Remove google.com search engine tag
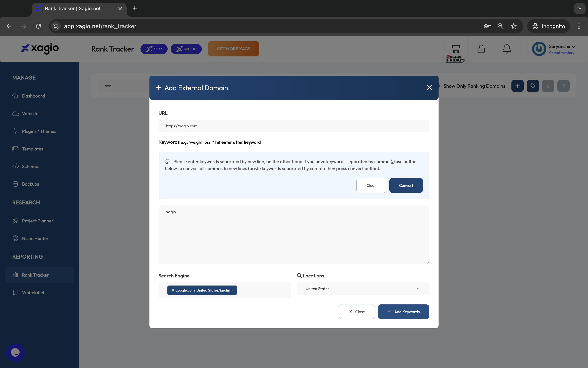588x368 pixels. 173,290
